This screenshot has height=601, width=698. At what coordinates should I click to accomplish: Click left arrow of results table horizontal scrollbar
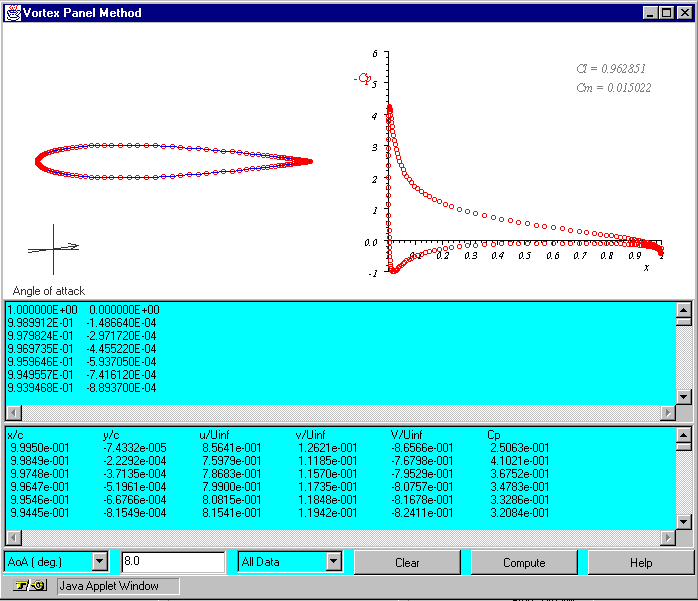click(14, 538)
